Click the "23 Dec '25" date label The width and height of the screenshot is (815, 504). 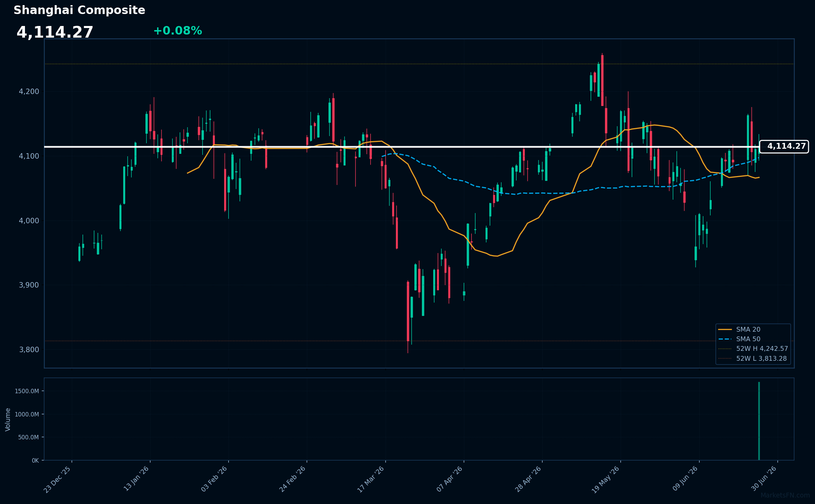57,479
